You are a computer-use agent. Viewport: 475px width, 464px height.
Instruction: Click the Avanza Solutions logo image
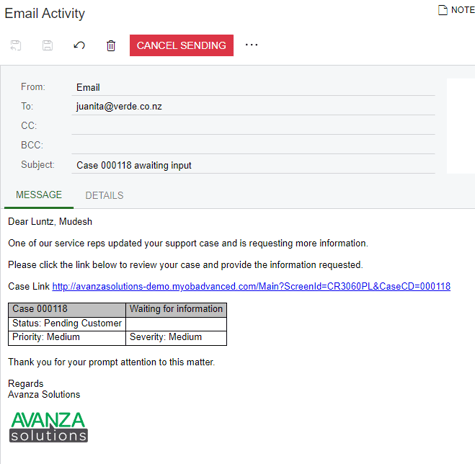[x=49, y=427]
